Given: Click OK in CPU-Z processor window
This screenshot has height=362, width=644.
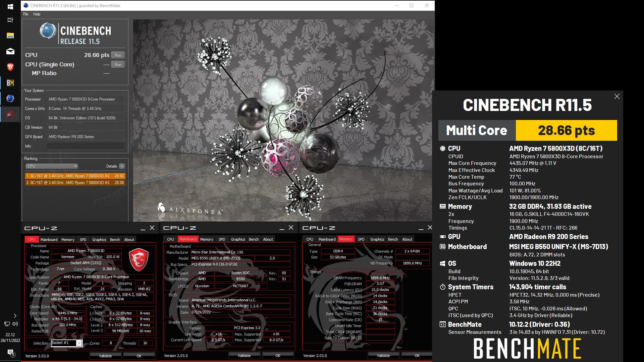Looking at the screenshot, I should [x=139, y=356].
